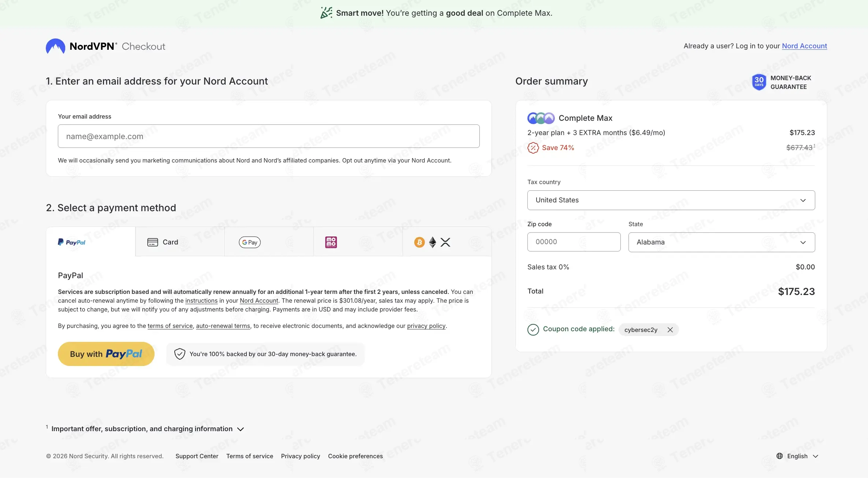Click the Bitcoin icon in crypto tab

pos(419,242)
